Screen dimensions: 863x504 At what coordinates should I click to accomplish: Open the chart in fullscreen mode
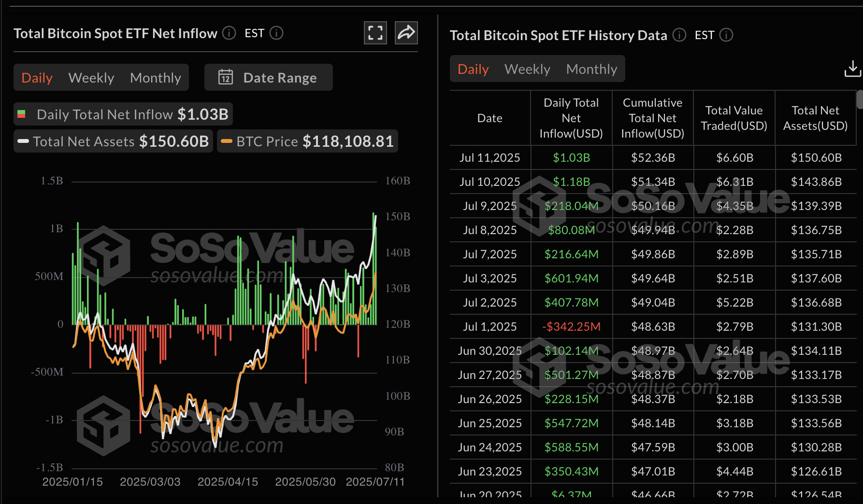[x=375, y=33]
